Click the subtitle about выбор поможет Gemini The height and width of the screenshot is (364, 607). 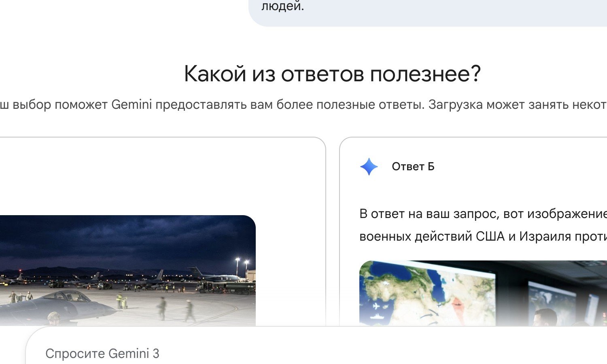pos(303,105)
